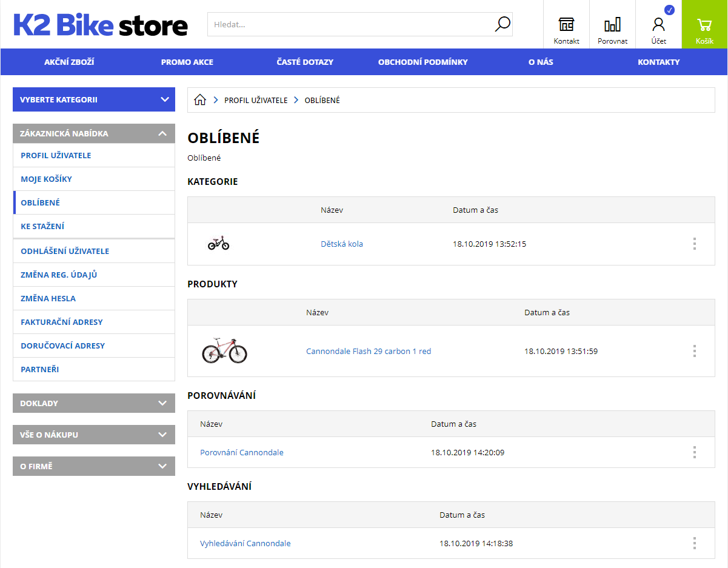Click the search magnifier icon
Image resolution: width=728 pixels, height=568 pixels.
point(503,24)
